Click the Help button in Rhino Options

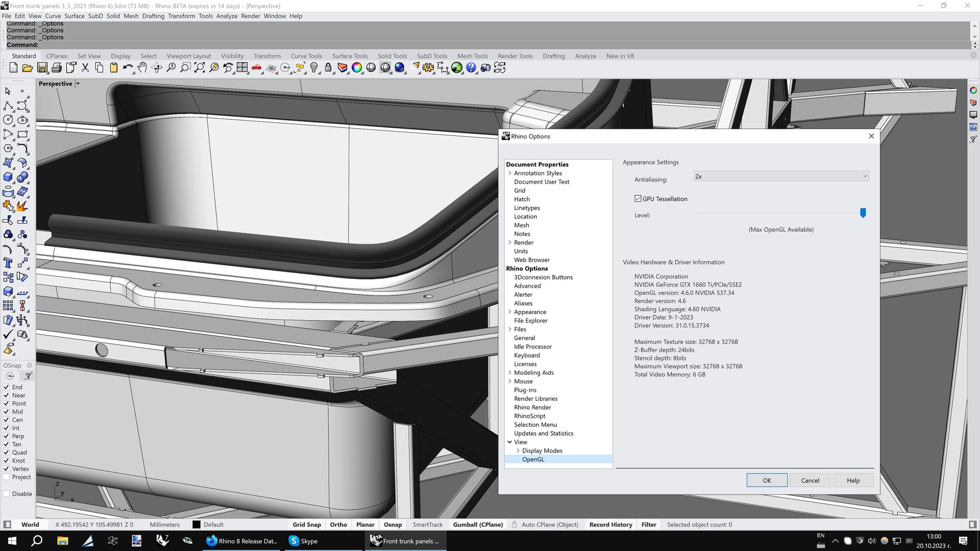pos(853,481)
